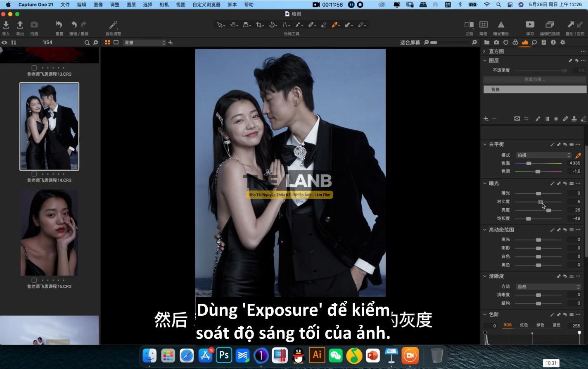The height and width of the screenshot is (369, 588).
Task: Expand the 直方图 histogram panel
Action: coord(484,51)
